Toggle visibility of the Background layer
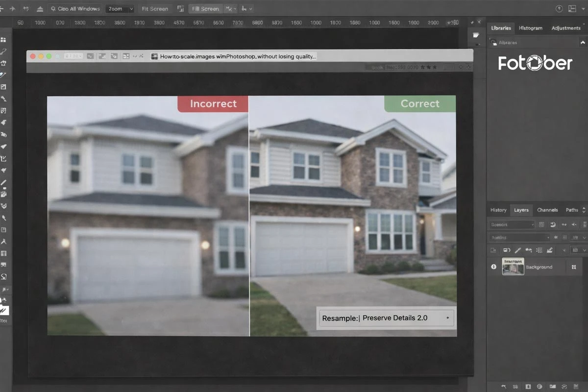The image size is (588, 392). click(493, 267)
